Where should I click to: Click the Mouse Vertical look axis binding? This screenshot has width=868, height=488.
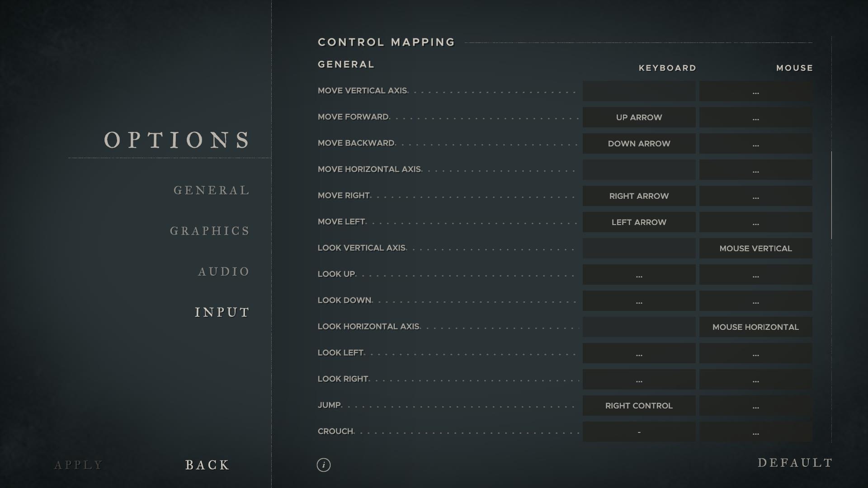coord(755,249)
